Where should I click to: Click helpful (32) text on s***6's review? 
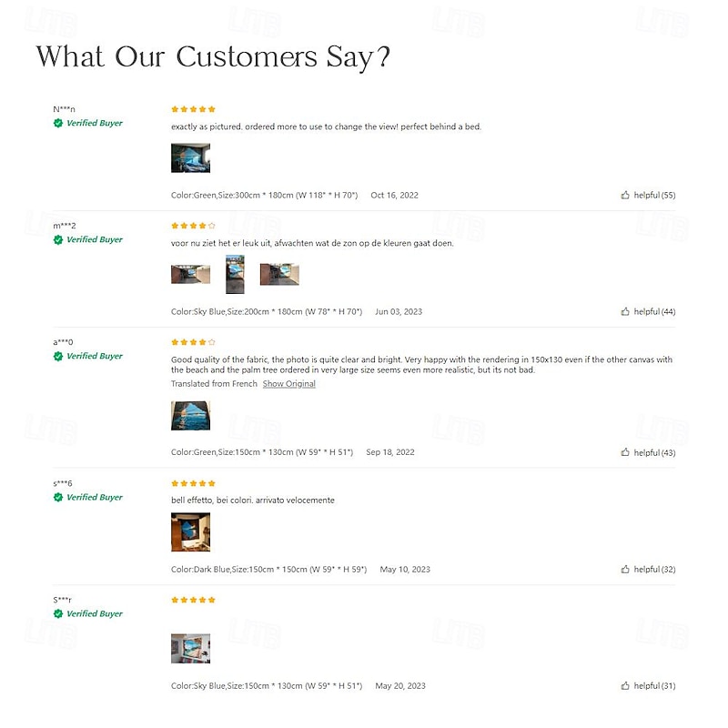654,570
